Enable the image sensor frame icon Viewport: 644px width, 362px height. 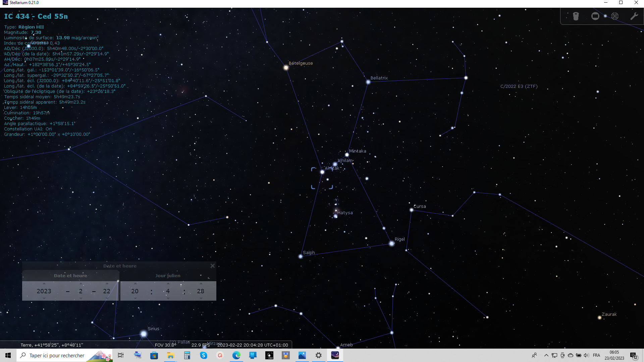(x=595, y=16)
